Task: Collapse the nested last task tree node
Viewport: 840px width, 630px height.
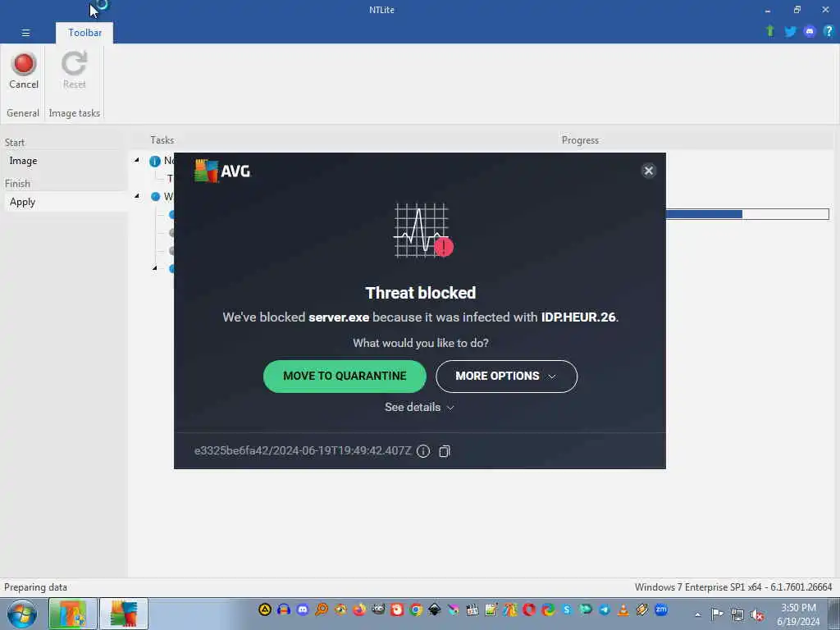Action: pos(155,268)
